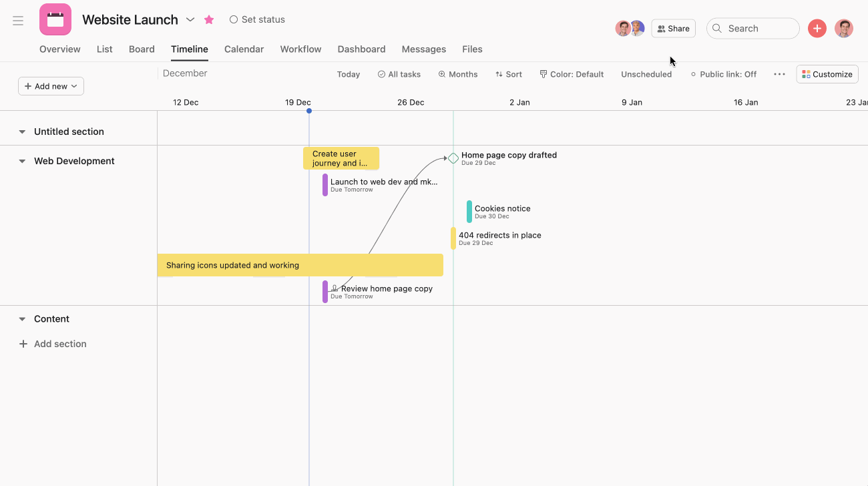
Task: Turn on the Public link
Action: 724,74
